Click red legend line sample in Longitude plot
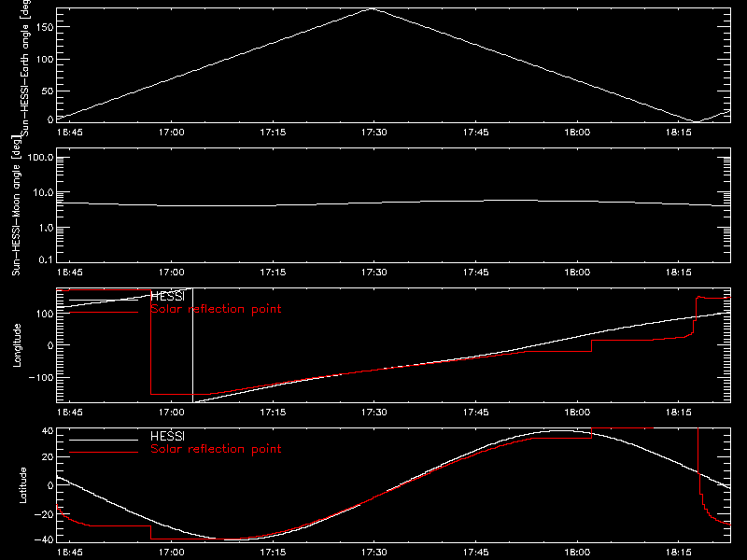 [104, 313]
